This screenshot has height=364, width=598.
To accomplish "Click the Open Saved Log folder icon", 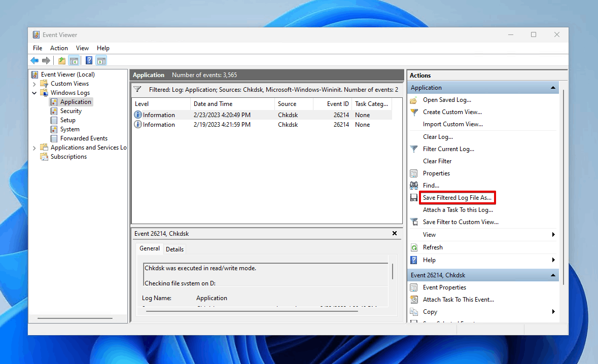I will pos(414,100).
